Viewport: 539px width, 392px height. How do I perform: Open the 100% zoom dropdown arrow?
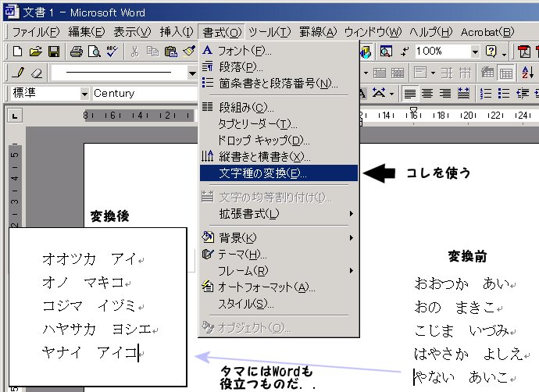coord(475,52)
